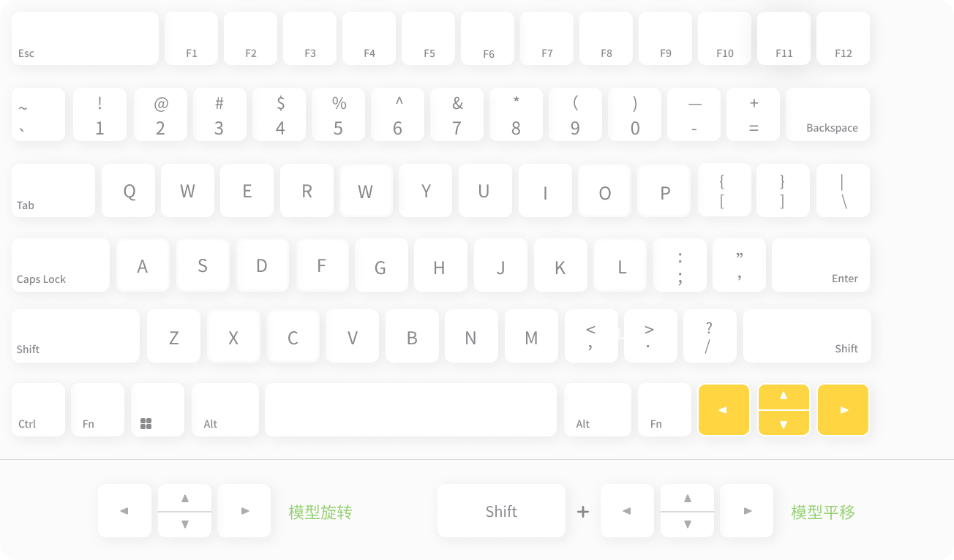954x560 pixels.
Task: Click the highlighted yellow left arrow key
Action: pos(724,410)
